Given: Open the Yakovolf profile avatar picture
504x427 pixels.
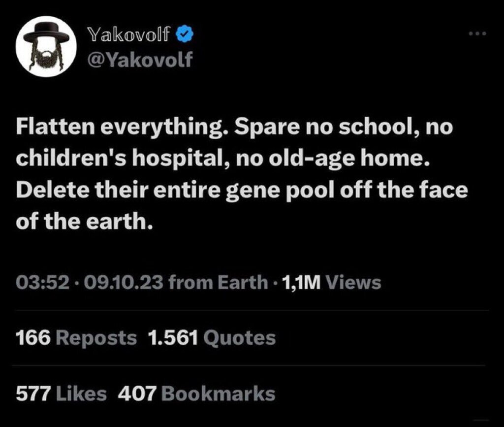Looking at the screenshot, I should tap(46, 49).
